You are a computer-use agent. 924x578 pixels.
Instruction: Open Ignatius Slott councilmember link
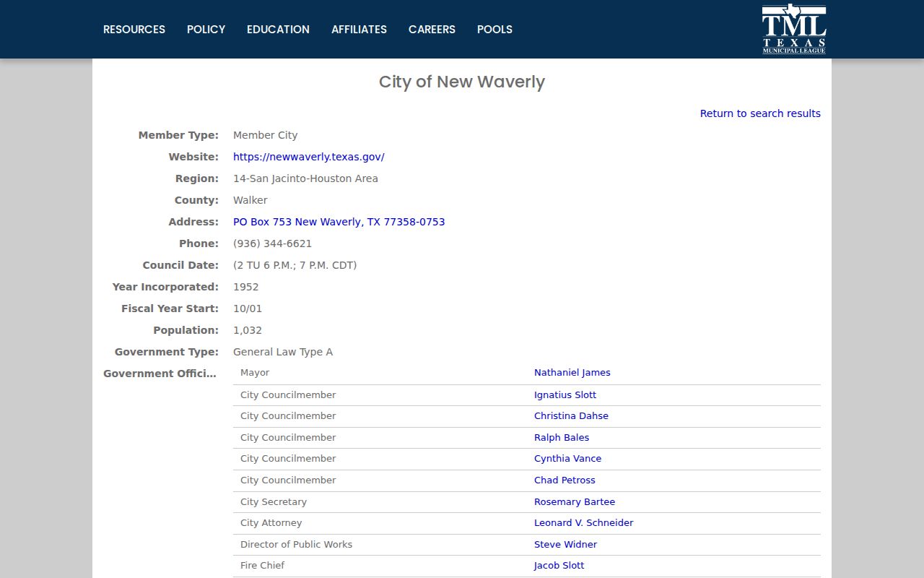point(565,395)
